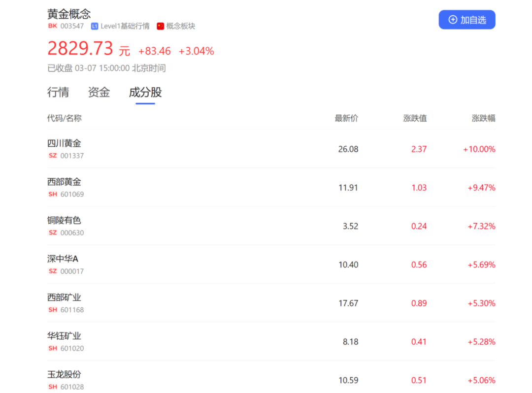Image resolution: width=532 pixels, height=393 pixels.
Task: Click stock code 000017
Action: pyautogui.click(x=72, y=271)
